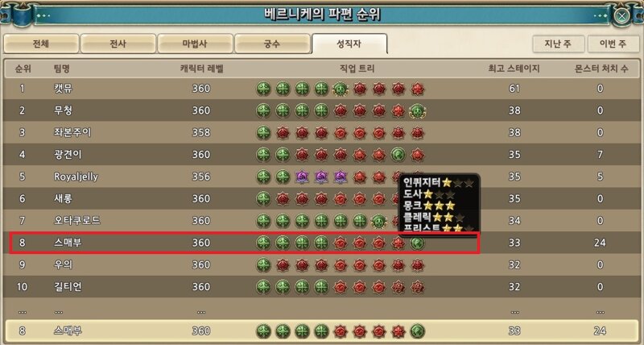The width and height of the screenshot is (644, 345).
Task: Click the 몬스터 처치 수 column header
Action: pos(601,69)
